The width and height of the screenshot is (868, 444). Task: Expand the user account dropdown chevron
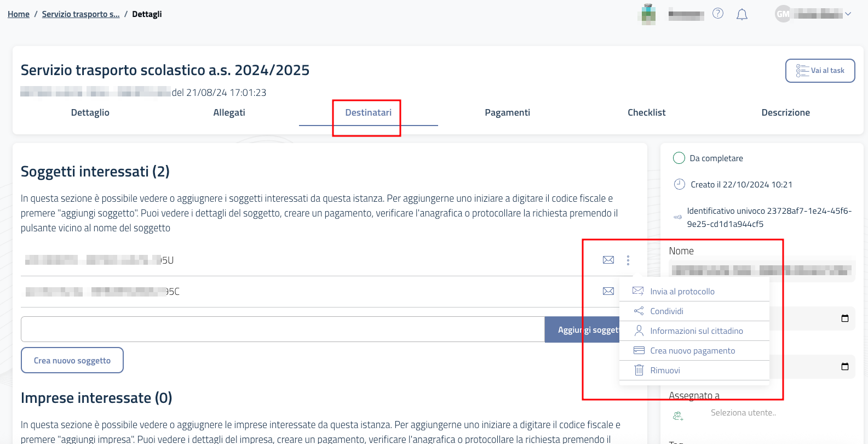click(x=848, y=14)
